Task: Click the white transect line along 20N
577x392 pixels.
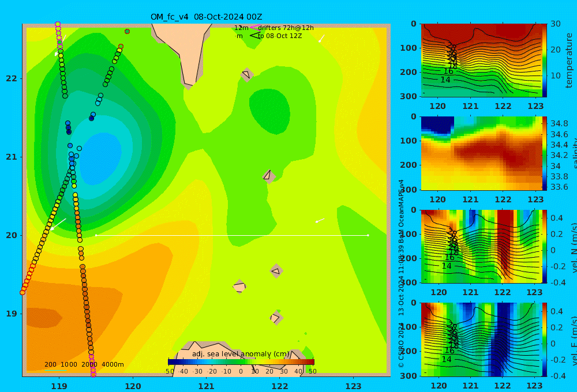Action: tap(232, 235)
